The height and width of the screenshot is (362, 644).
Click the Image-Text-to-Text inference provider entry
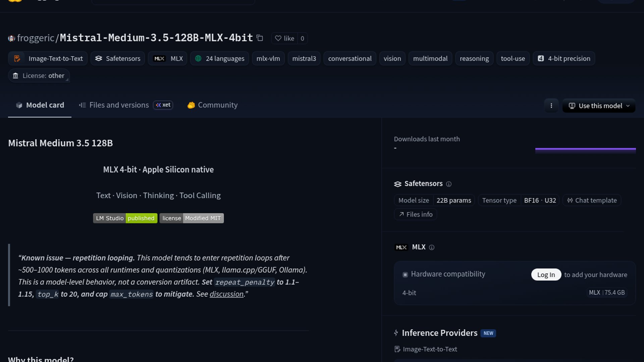[x=426, y=349]
